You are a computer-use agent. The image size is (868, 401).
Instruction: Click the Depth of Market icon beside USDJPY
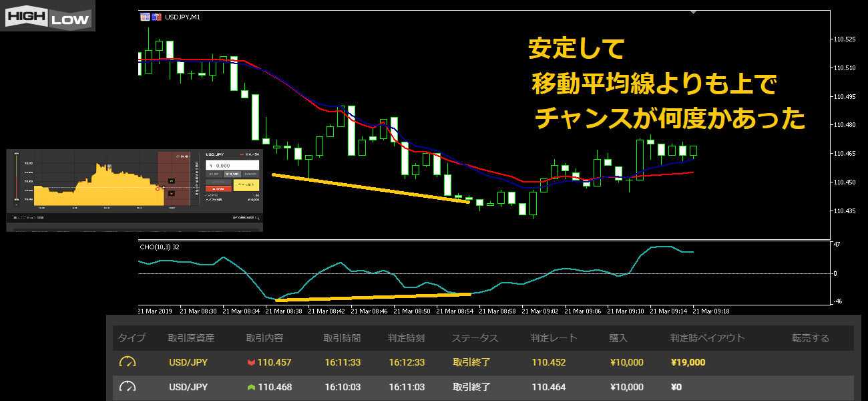(145, 17)
